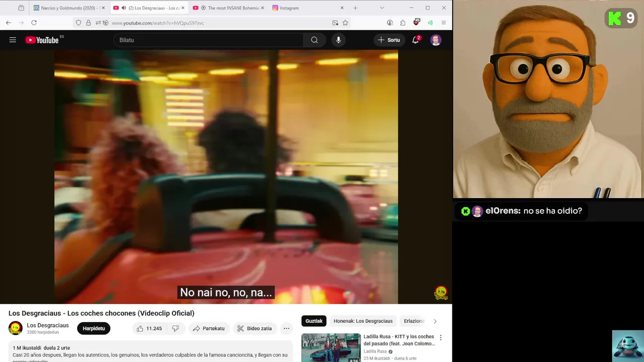
Task: Open picture-in-picture icon in address bar
Action: [x=335, y=23]
